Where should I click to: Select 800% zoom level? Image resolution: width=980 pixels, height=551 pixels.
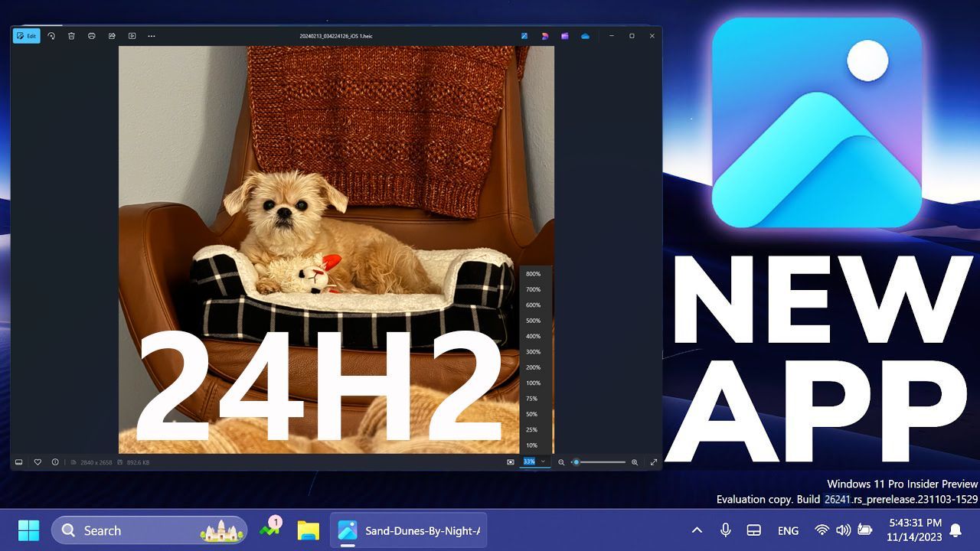[535, 274]
